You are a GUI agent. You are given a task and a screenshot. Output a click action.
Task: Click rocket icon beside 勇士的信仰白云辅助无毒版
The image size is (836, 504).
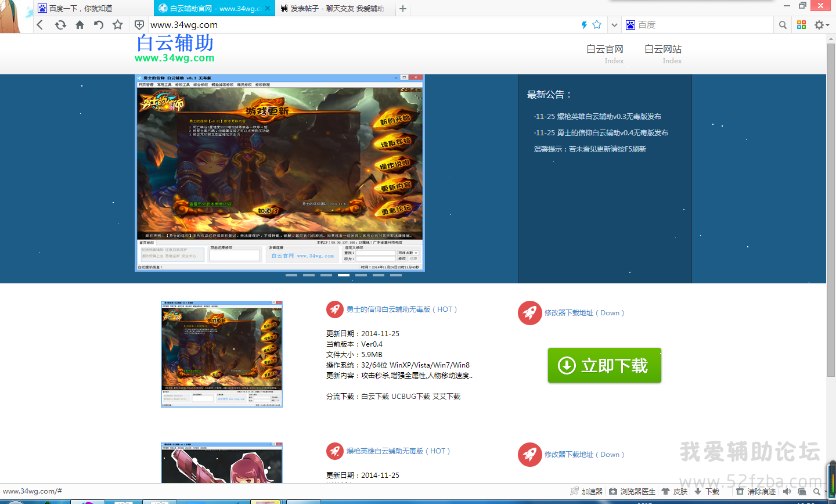pos(335,309)
